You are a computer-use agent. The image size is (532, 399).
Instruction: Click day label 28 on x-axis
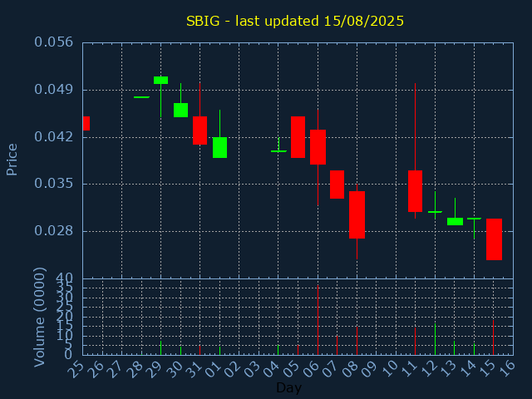pyautogui.click(x=135, y=369)
